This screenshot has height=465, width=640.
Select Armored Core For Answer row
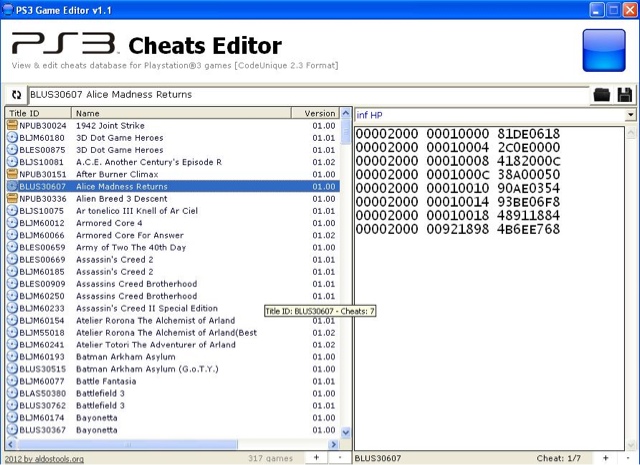[172, 235]
